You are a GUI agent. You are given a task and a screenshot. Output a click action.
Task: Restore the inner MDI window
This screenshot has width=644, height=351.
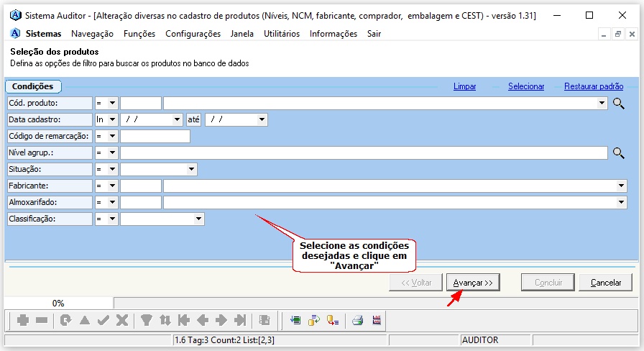617,34
